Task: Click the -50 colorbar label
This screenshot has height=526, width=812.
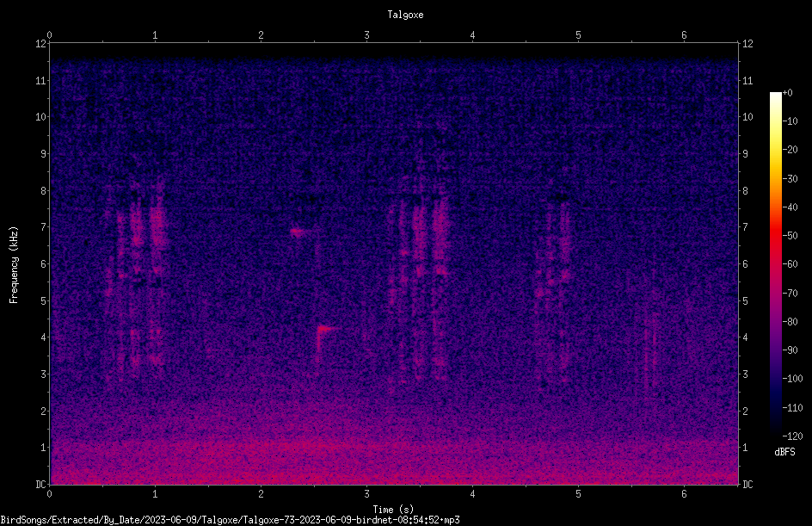Action: point(790,236)
